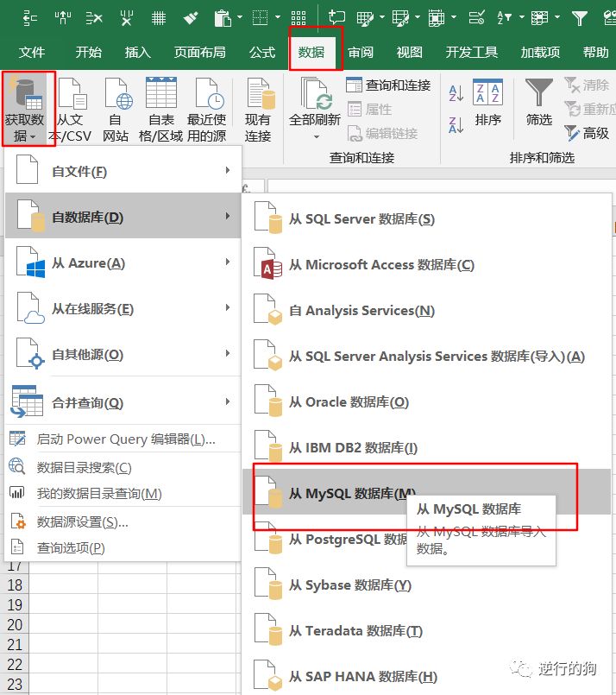The height and width of the screenshot is (695, 616).
Task: Click the grid (#) icon in quick toolbar
Action: (x=159, y=18)
